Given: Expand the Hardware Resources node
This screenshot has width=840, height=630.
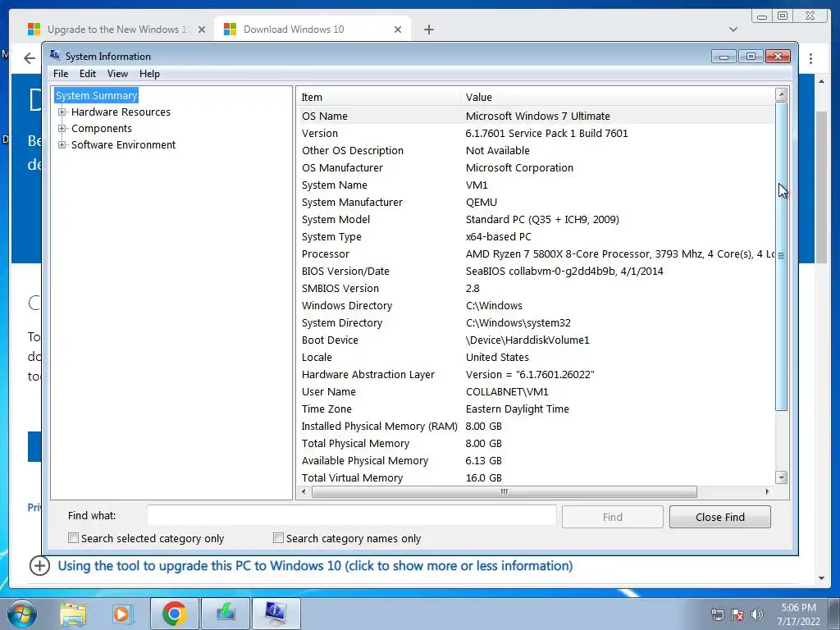Looking at the screenshot, I should (x=62, y=112).
